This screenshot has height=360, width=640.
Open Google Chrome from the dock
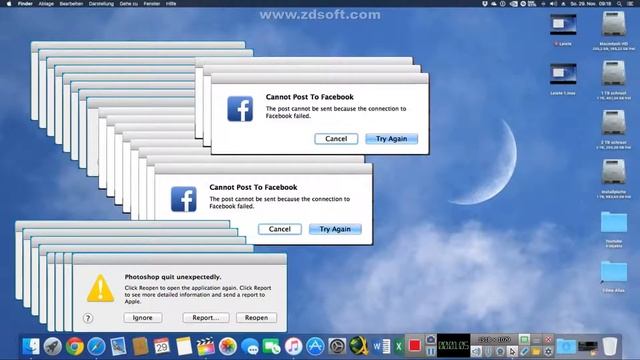click(x=75, y=347)
